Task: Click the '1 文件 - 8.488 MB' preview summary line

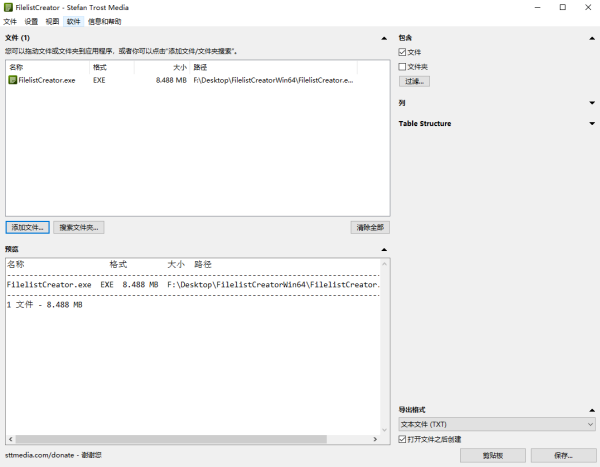Action: click(x=45, y=305)
